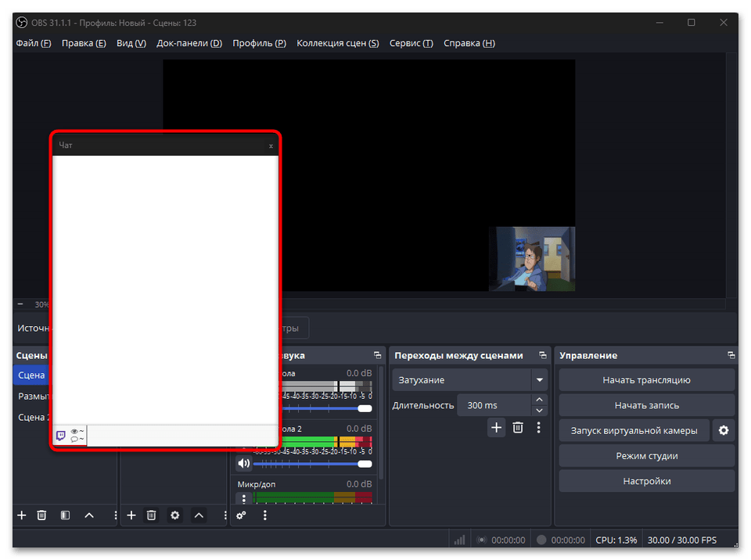Add a transition with plus button
751x560 pixels.
coord(496,427)
